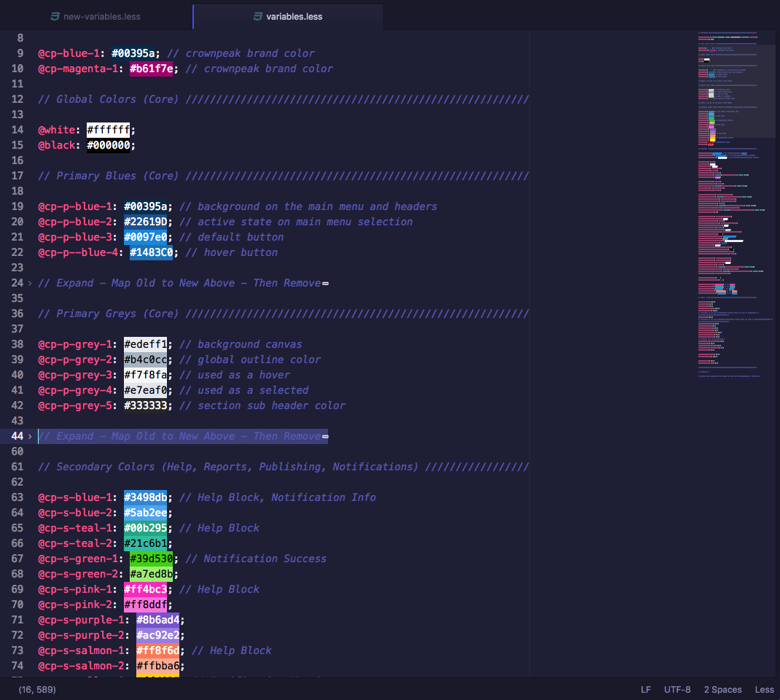The image size is (780, 700).
Task: Click the @white variable name
Action: [x=56, y=130]
